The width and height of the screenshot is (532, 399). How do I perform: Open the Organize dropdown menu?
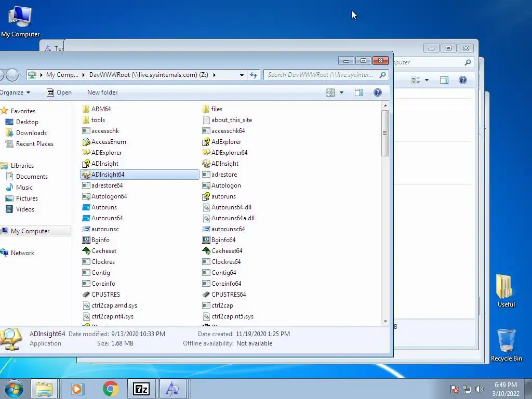15,92
